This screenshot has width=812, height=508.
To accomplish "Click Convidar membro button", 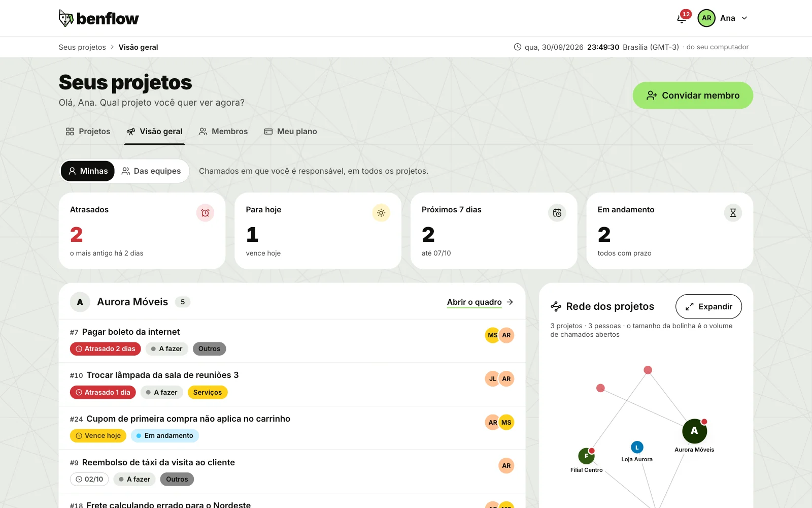I will click(693, 96).
